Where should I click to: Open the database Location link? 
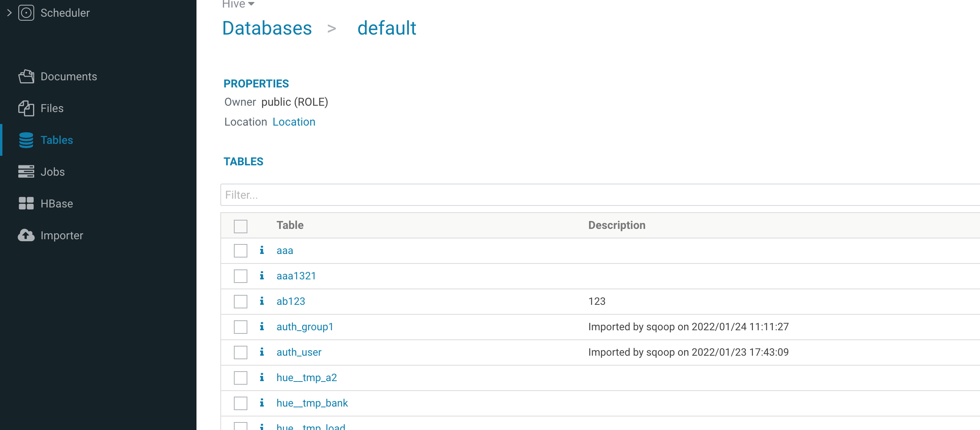click(294, 122)
